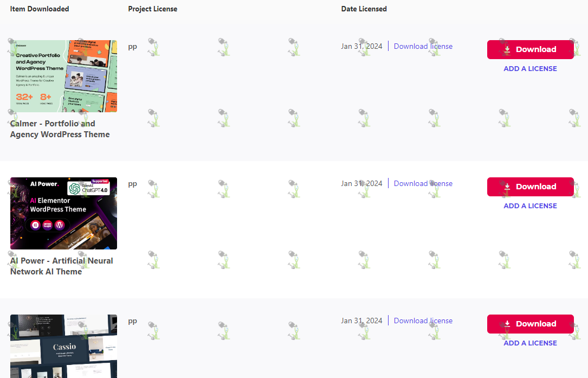The image size is (588, 378).
Task: Add a license for the Calmer theme
Action: click(530, 69)
